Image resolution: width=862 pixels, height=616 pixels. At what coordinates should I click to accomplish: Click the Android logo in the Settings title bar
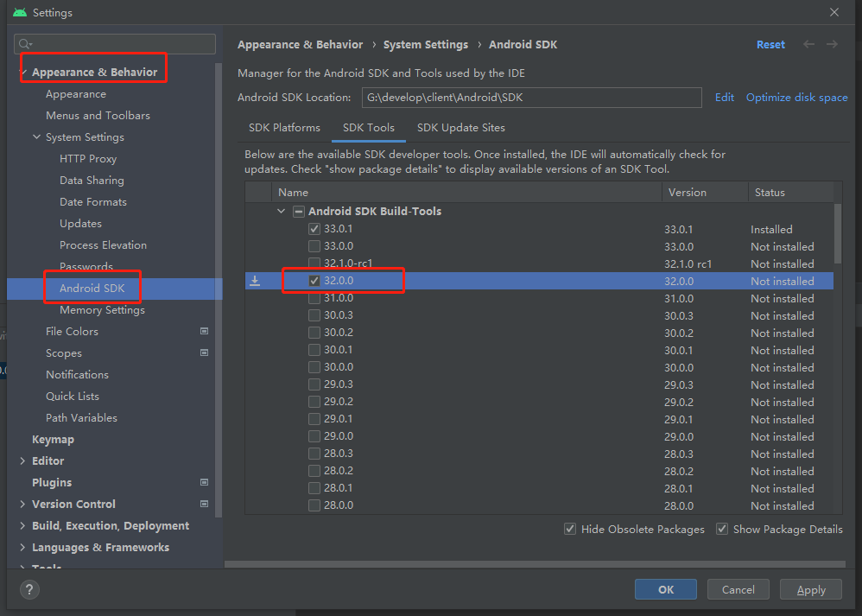20,12
